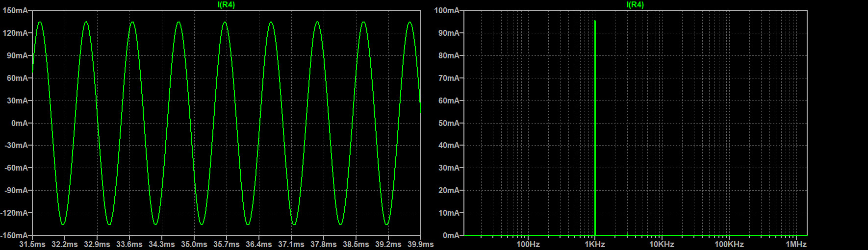Click the 1KHz frequency axis label
The image size is (868, 250).
click(x=595, y=244)
